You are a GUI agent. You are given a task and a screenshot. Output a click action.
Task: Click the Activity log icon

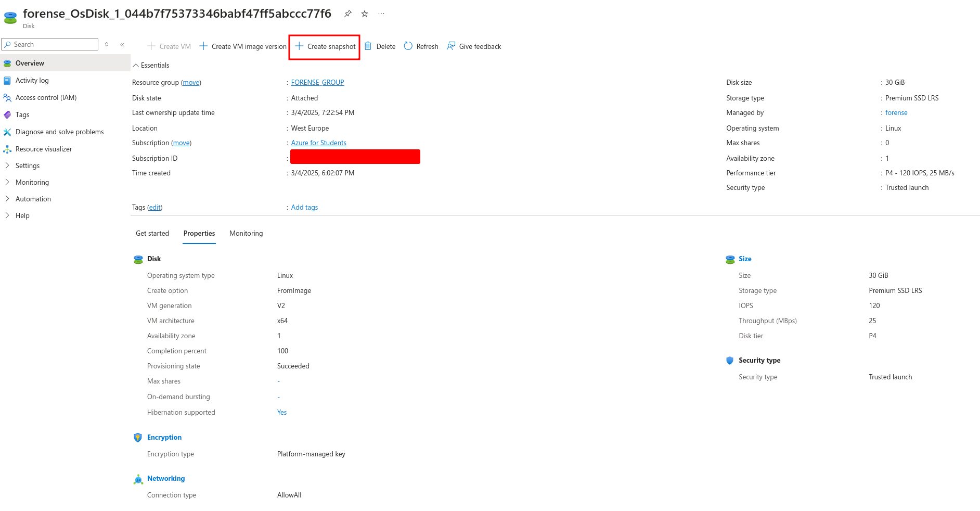click(x=7, y=81)
